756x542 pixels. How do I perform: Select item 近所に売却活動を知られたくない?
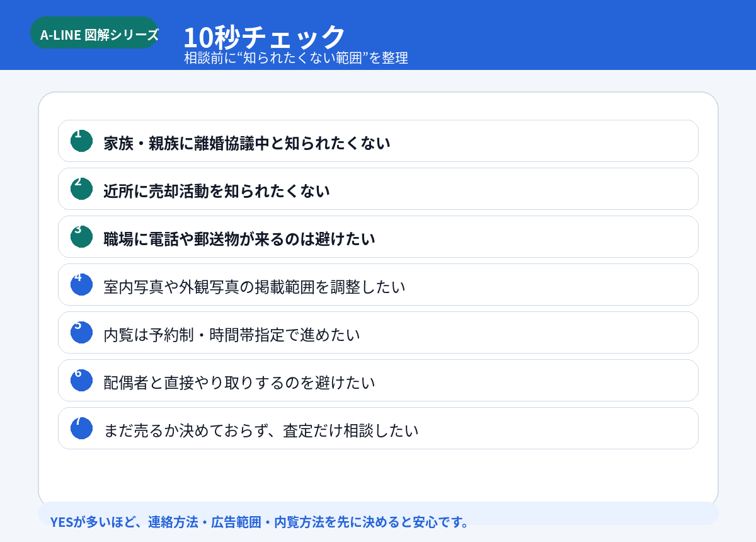(x=378, y=189)
